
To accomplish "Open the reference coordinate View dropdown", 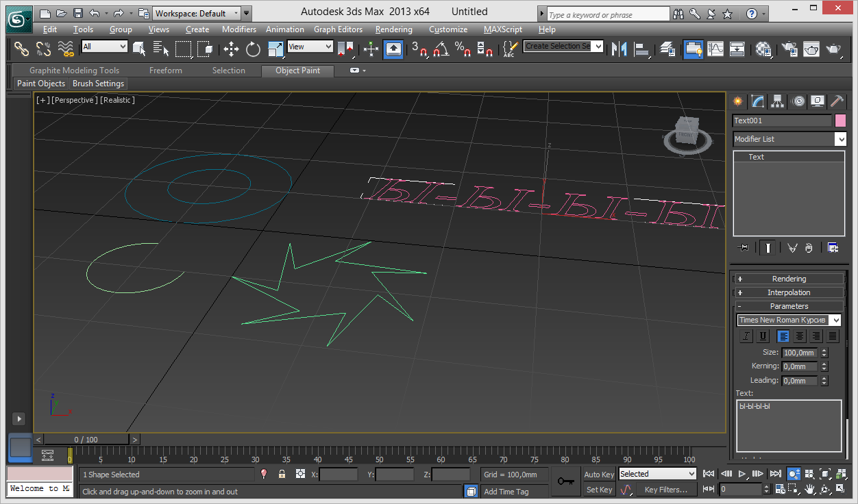I will (x=310, y=47).
